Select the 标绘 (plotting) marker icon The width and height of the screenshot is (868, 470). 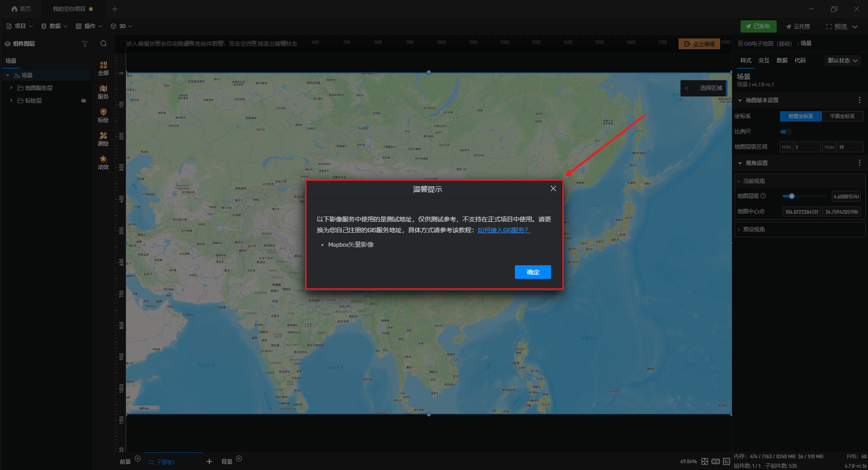(103, 115)
